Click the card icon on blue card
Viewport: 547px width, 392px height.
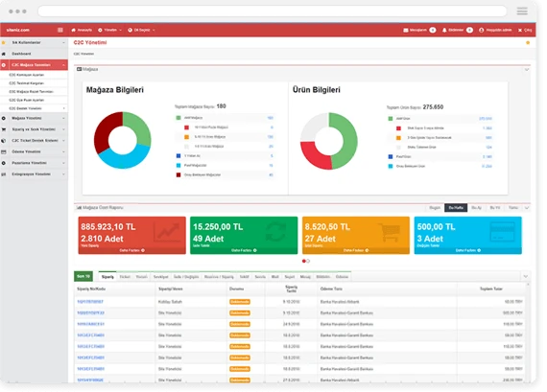click(502, 232)
